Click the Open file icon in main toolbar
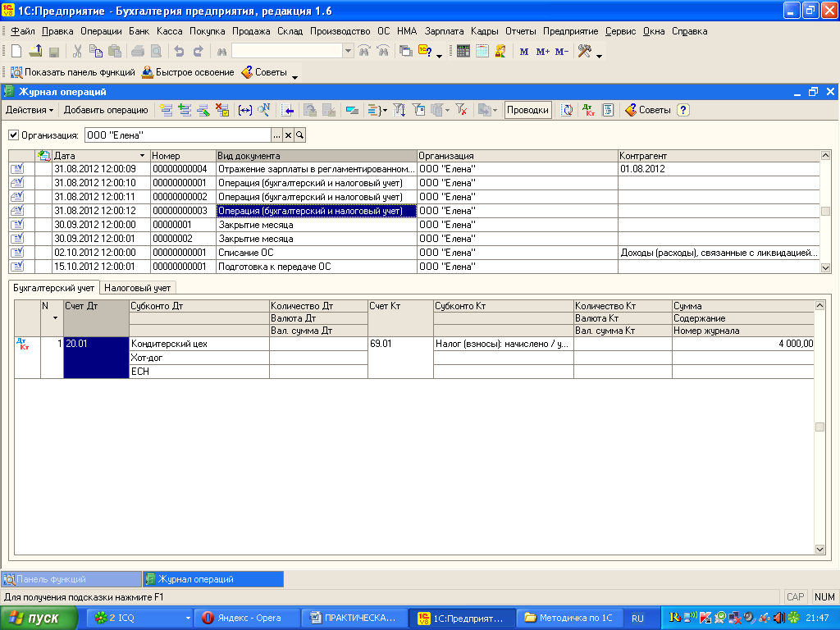This screenshot has width=840, height=630. (x=35, y=52)
